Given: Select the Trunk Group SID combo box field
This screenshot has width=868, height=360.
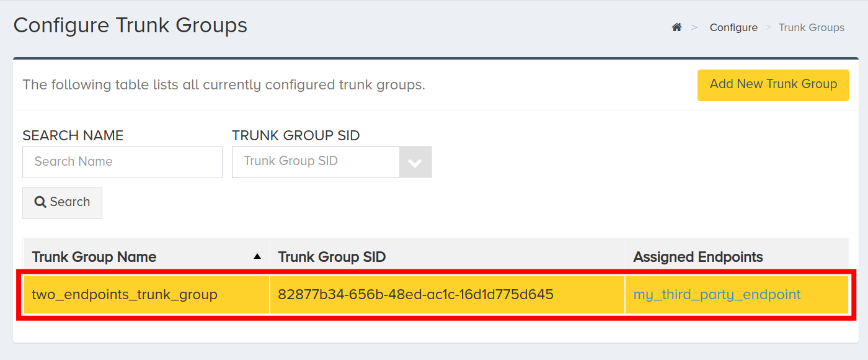Looking at the screenshot, I should coord(332,162).
